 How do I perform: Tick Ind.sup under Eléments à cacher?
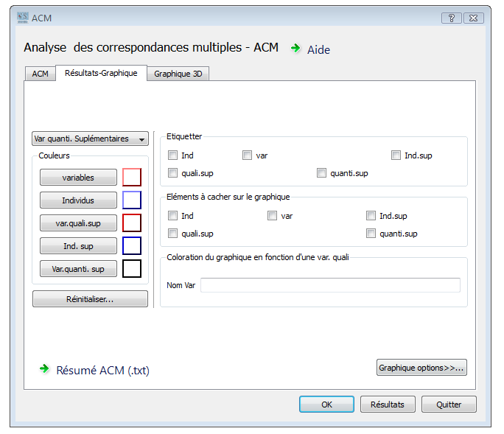click(371, 215)
